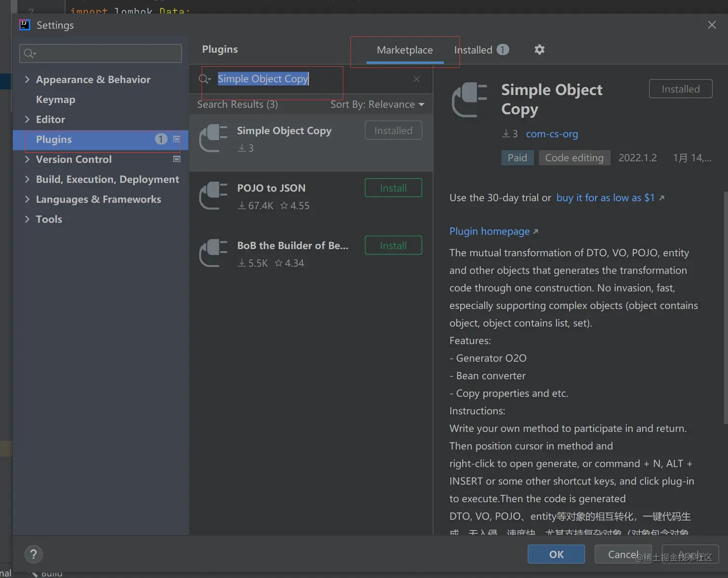Open Keymap settings page
728x578 pixels.
pos(56,99)
